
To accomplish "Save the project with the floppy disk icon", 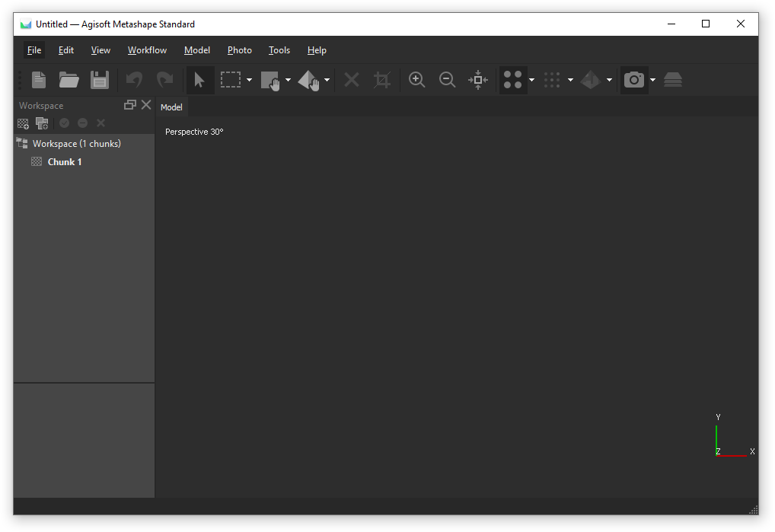I will click(99, 79).
